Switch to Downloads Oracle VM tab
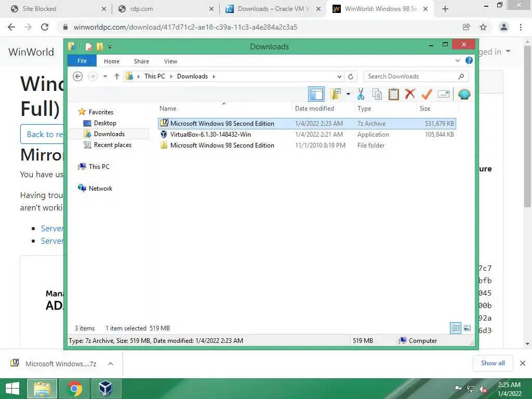This screenshot has height=399, width=532. click(x=273, y=9)
